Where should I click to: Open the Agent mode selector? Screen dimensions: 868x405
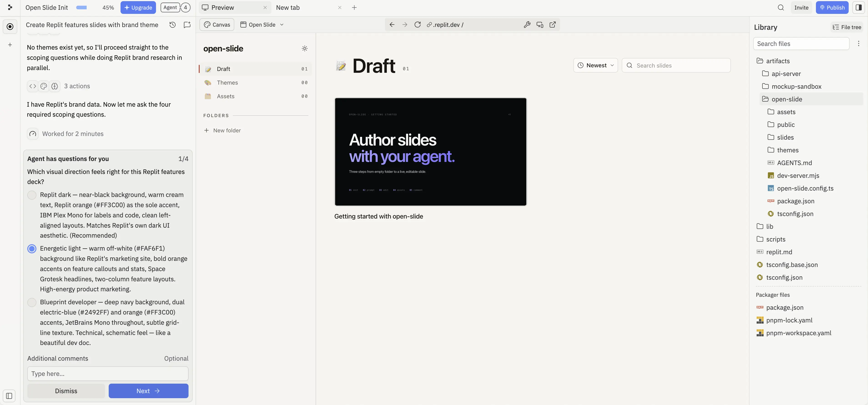coord(170,8)
